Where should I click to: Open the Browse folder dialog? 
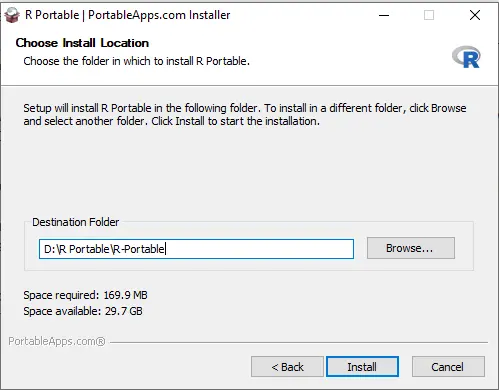click(411, 248)
